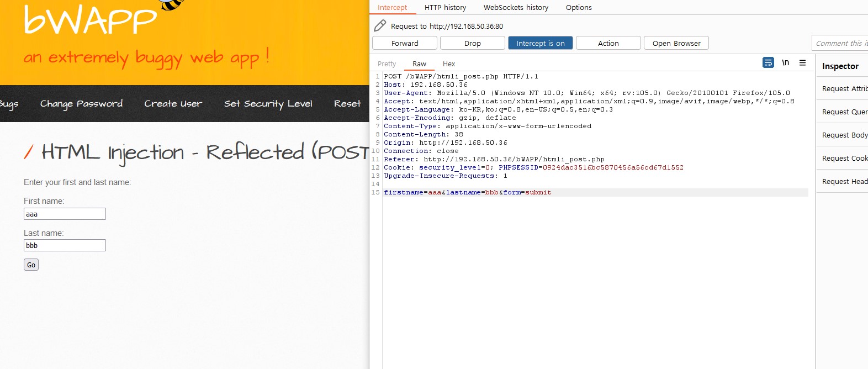Screen dimensions: 868x369
Task: Expand Request Attributes in the Inspector
Action: coord(845,88)
